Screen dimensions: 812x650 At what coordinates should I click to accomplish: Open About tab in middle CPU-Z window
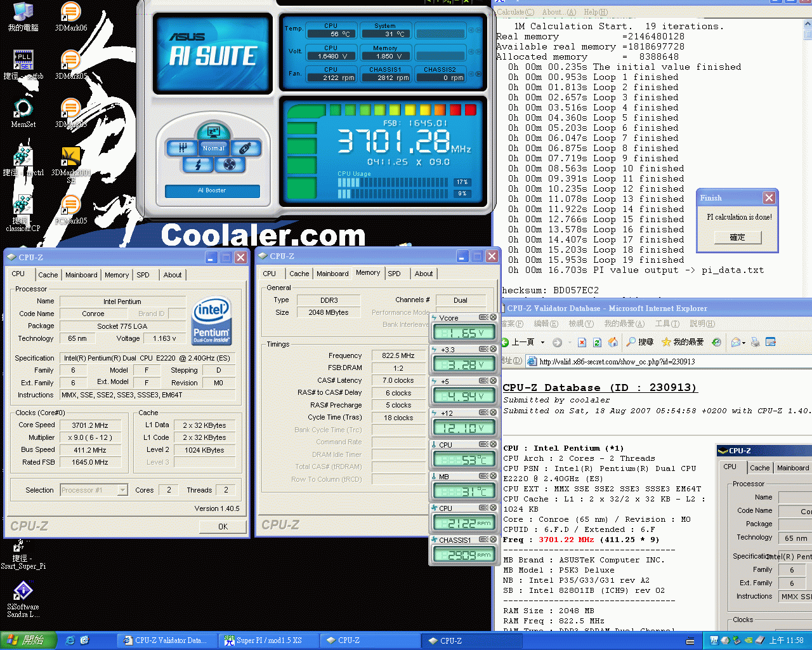(424, 274)
